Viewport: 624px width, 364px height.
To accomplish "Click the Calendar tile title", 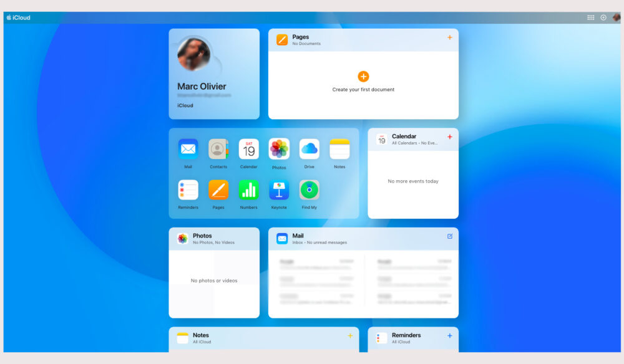I will click(x=404, y=136).
